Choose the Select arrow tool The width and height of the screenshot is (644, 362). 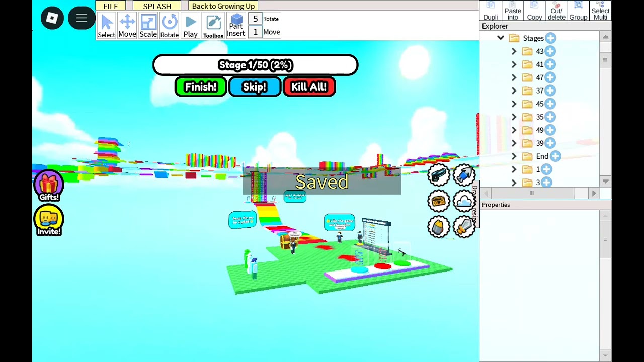coord(106,26)
